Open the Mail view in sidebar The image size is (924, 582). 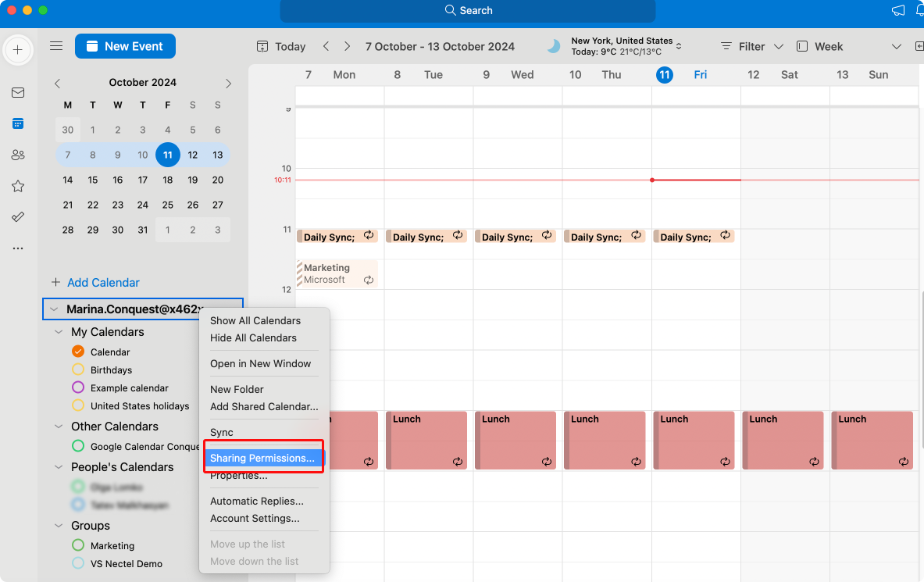coord(18,93)
